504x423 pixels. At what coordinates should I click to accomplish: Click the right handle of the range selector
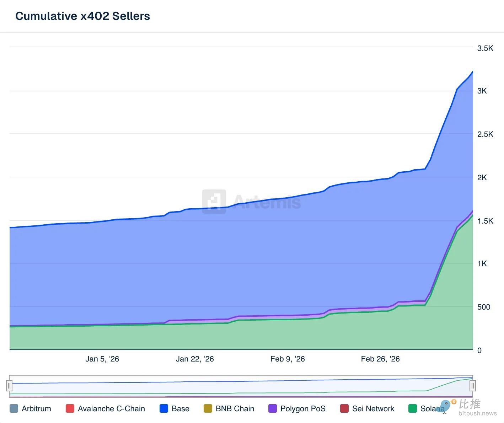(473, 385)
